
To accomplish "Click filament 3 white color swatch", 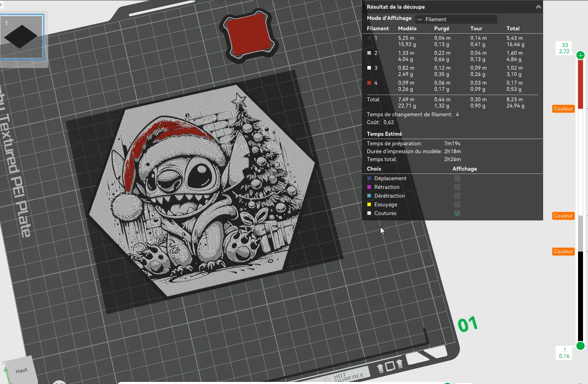I will click(x=369, y=68).
